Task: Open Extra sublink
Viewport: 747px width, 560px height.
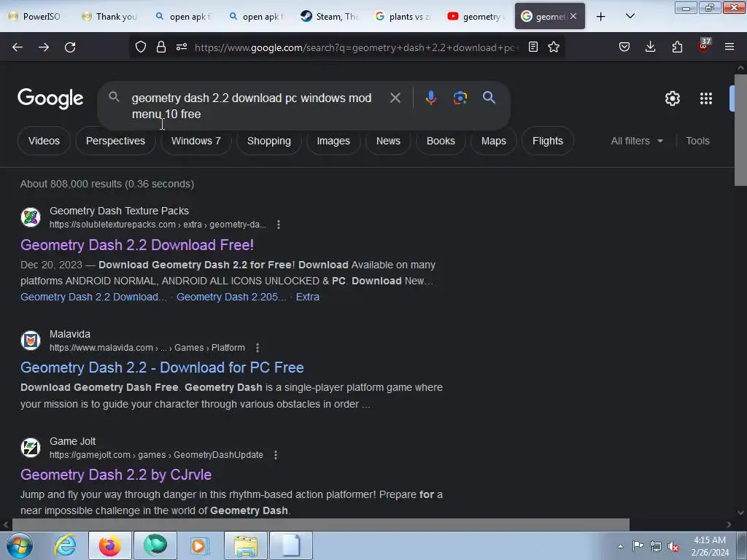Action: click(x=308, y=297)
